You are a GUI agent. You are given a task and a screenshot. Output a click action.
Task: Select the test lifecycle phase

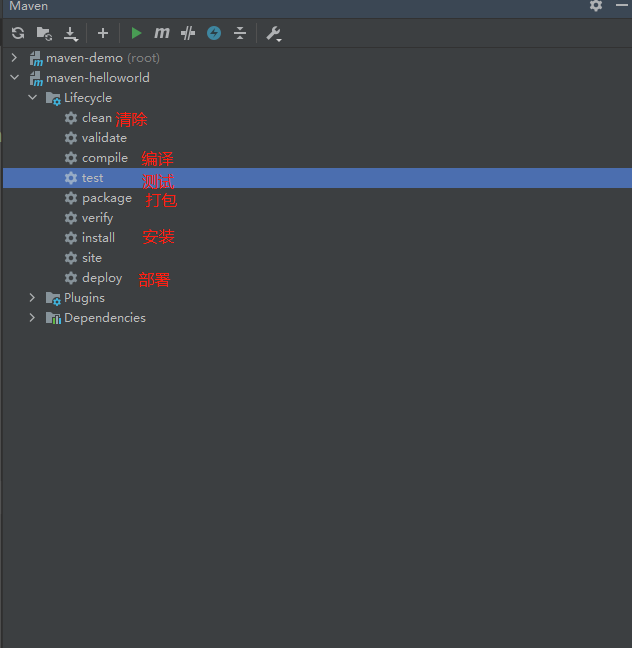pyautogui.click(x=317, y=178)
